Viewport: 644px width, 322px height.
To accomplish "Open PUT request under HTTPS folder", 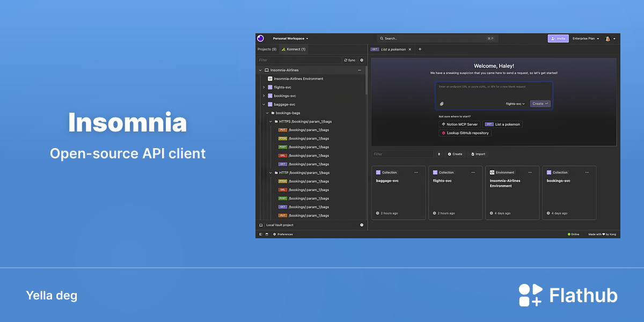I will [304, 130].
